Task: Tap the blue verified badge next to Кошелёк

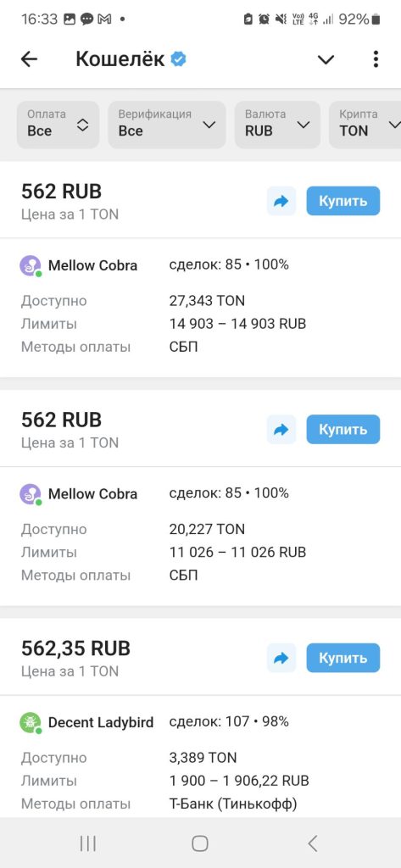Action: pyautogui.click(x=178, y=59)
